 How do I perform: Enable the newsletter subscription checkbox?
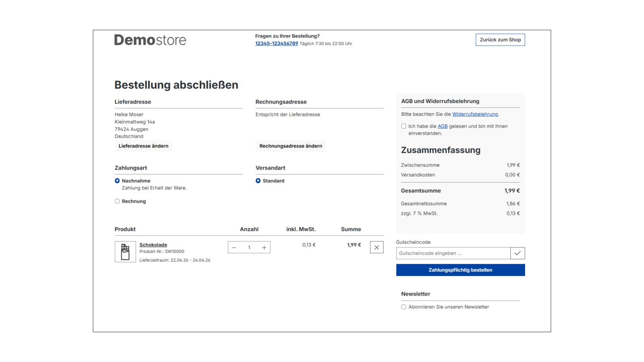point(404,307)
